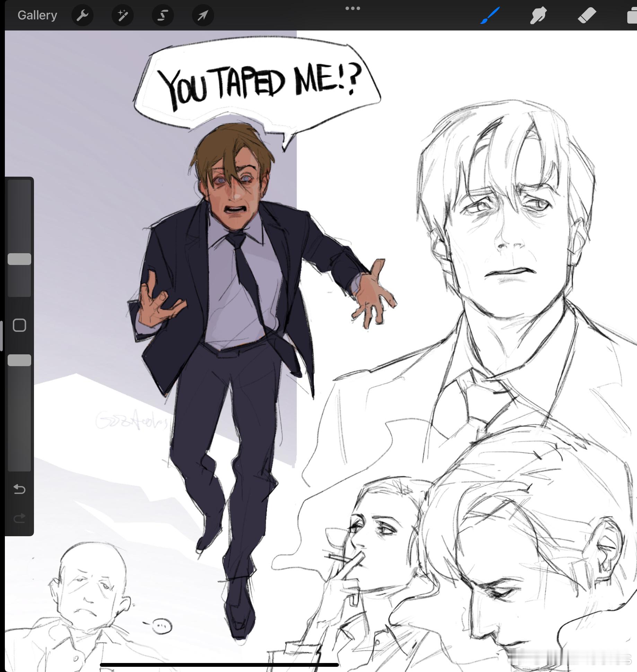Open the Gallery
This screenshot has height=672, width=637.
coord(37,15)
